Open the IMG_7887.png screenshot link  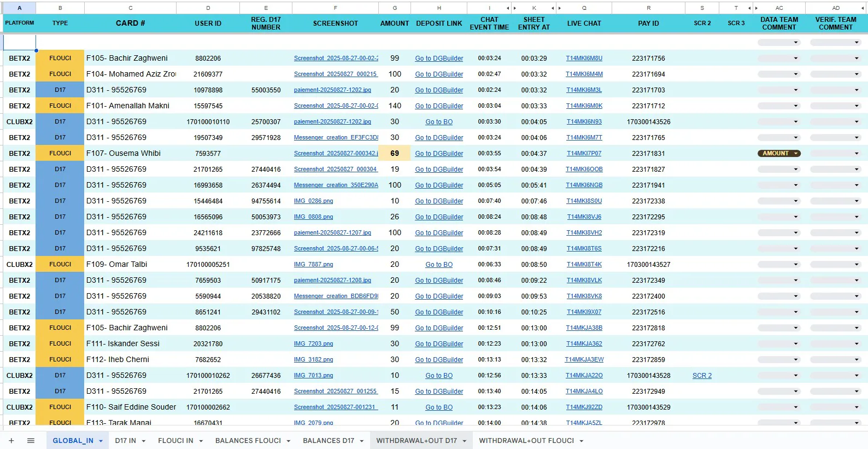click(313, 265)
